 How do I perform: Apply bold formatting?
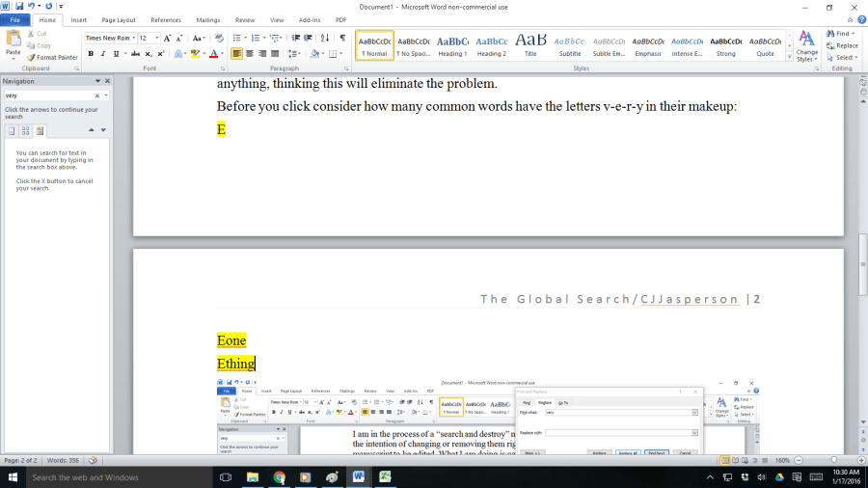tap(91, 54)
